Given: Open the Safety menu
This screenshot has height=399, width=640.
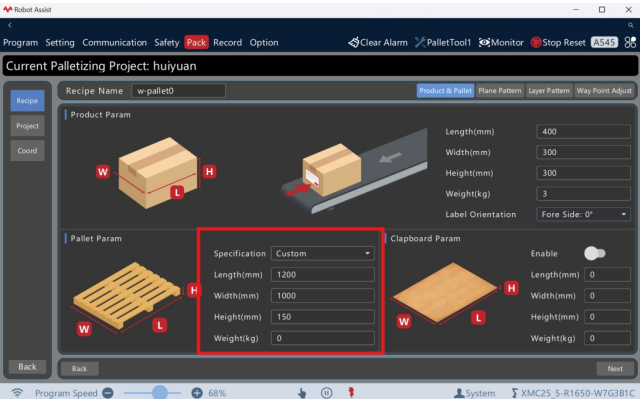Looking at the screenshot, I should coord(167,42).
